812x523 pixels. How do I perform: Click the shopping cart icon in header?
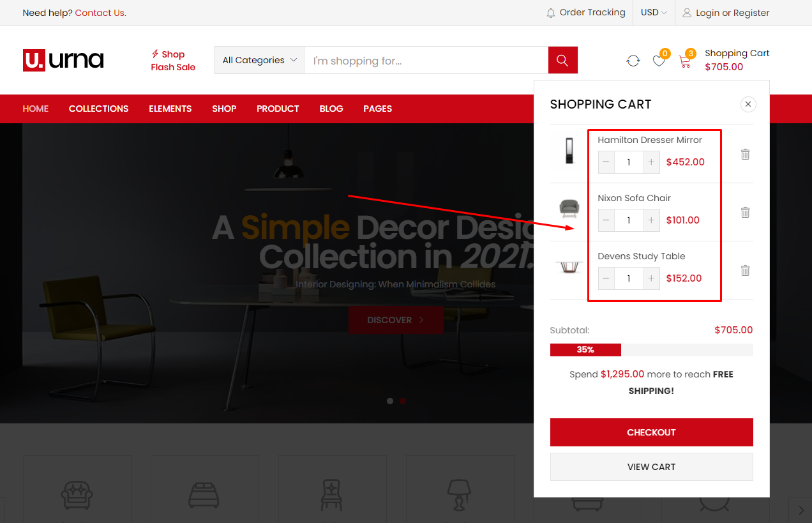(x=684, y=61)
